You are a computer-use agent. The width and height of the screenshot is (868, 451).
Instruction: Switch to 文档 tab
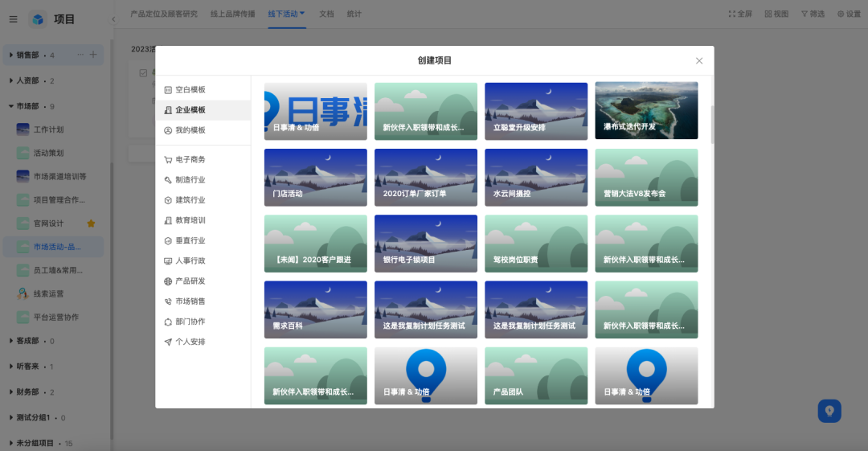326,14
